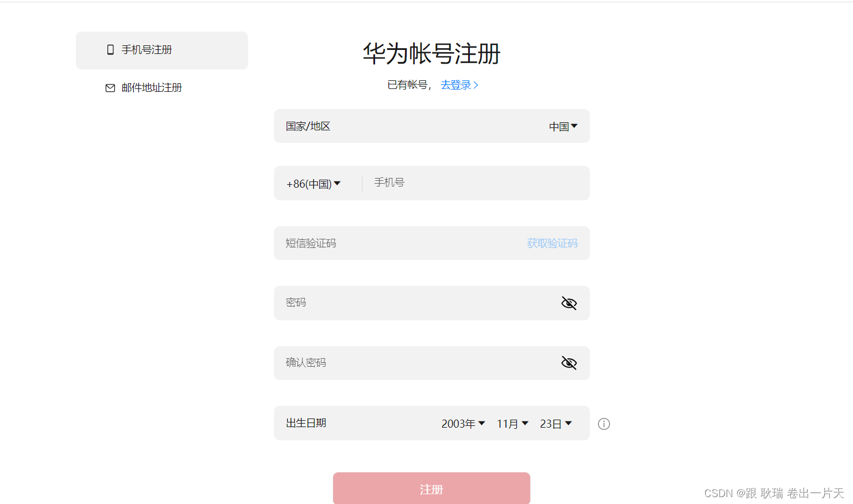
Task: Open the 11月 birth month dropdown
Action: (x=512, y=424)
